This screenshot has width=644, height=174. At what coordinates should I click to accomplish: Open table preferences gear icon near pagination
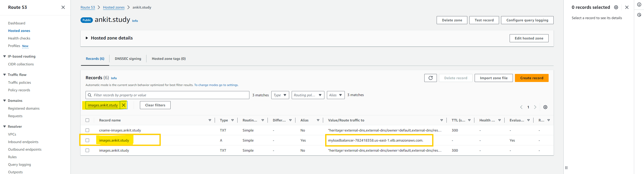click(545, 107)
